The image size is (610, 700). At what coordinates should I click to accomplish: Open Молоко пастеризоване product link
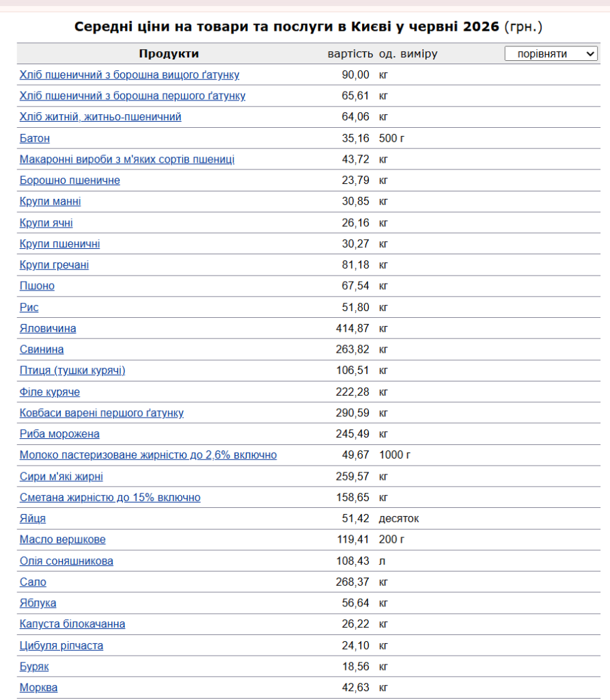148,455
